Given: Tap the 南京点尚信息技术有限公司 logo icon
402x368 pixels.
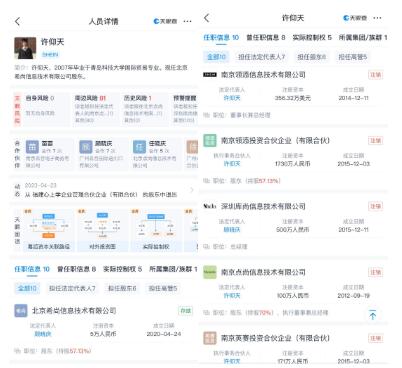Looking at the screenshot, I should point(210,272).
